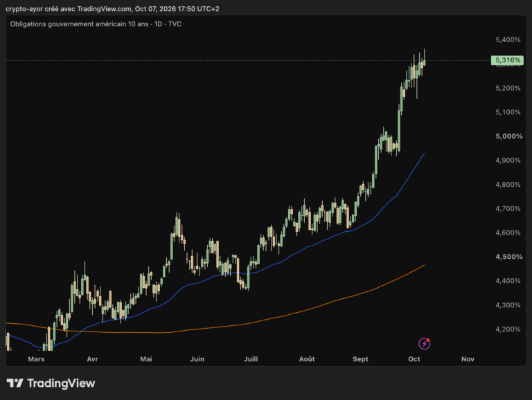Image resolution: width=532 pixels, height=400 pixels.
Task: Click the Mars label on time axis
Action: [x=36, y=359]
